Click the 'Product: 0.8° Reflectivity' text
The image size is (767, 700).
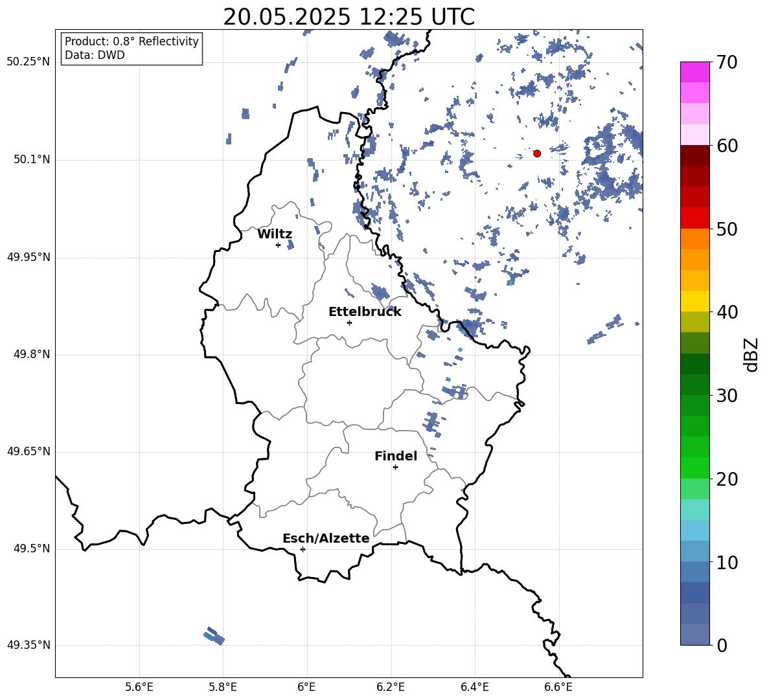point(132,41)
